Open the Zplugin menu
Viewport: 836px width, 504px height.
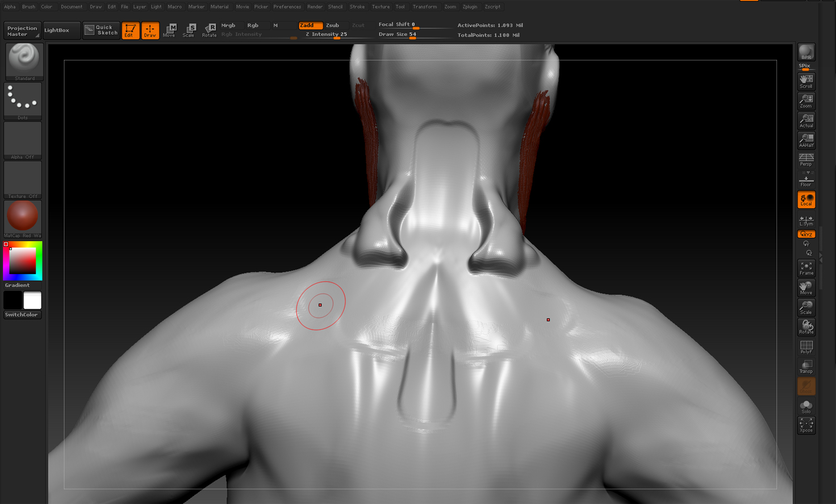point(469,7)
